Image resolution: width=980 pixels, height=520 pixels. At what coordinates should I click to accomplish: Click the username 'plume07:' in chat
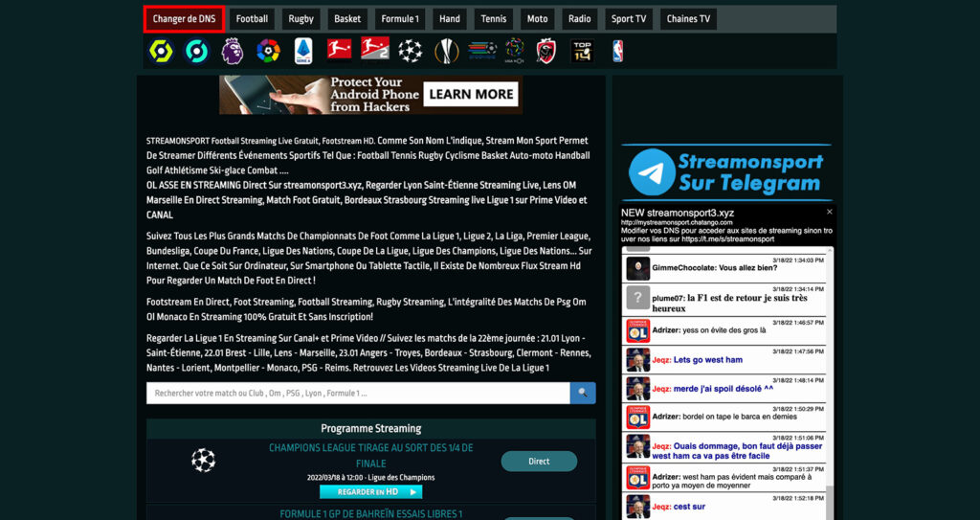pyautogui.click(x=668, y=299)
